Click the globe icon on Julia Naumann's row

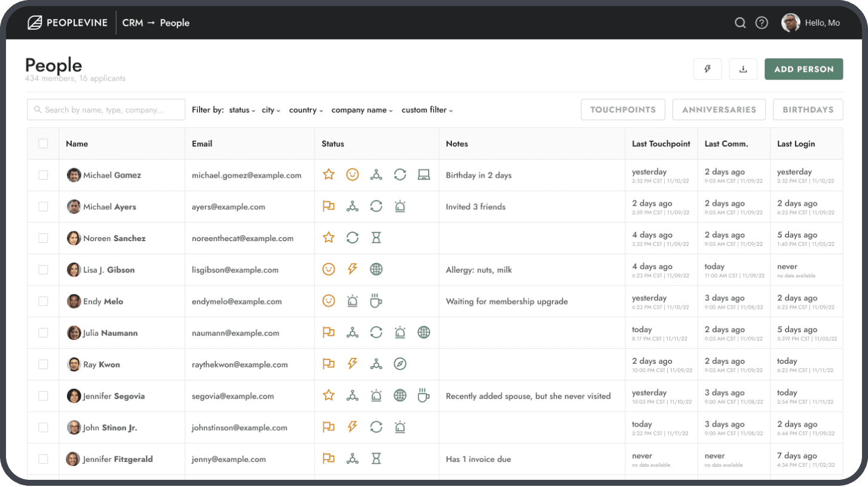pos(424,332)
